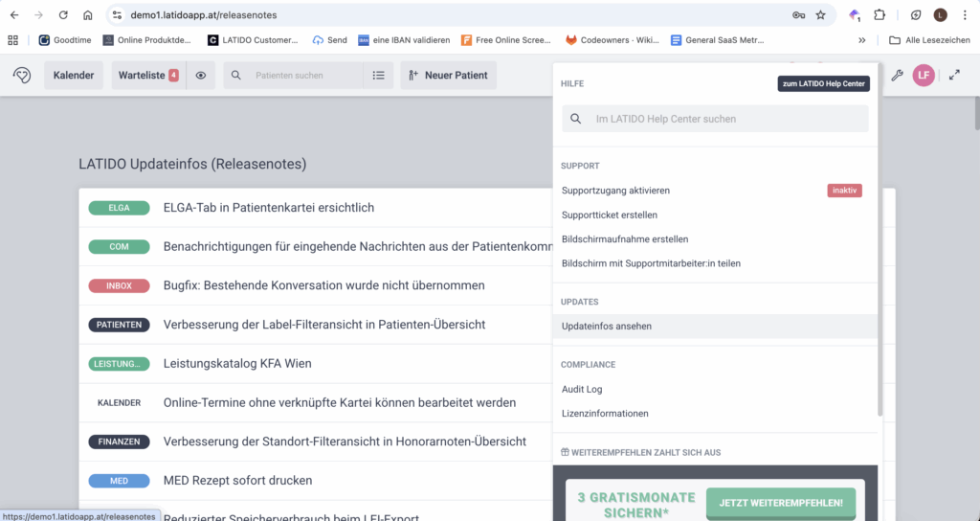The image size is (980, 521).
Task: Click the LATIDO heart logo icon
Action: pos(21,76)
